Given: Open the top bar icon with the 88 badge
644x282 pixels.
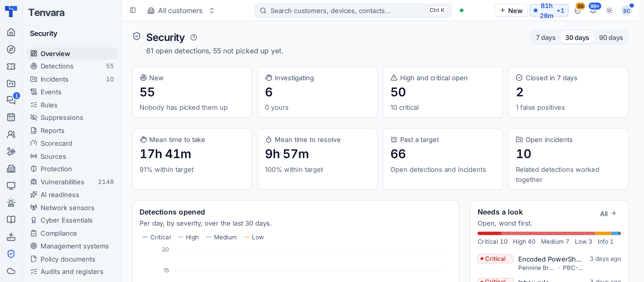Looking at the screenshot, I should [578, 10].
